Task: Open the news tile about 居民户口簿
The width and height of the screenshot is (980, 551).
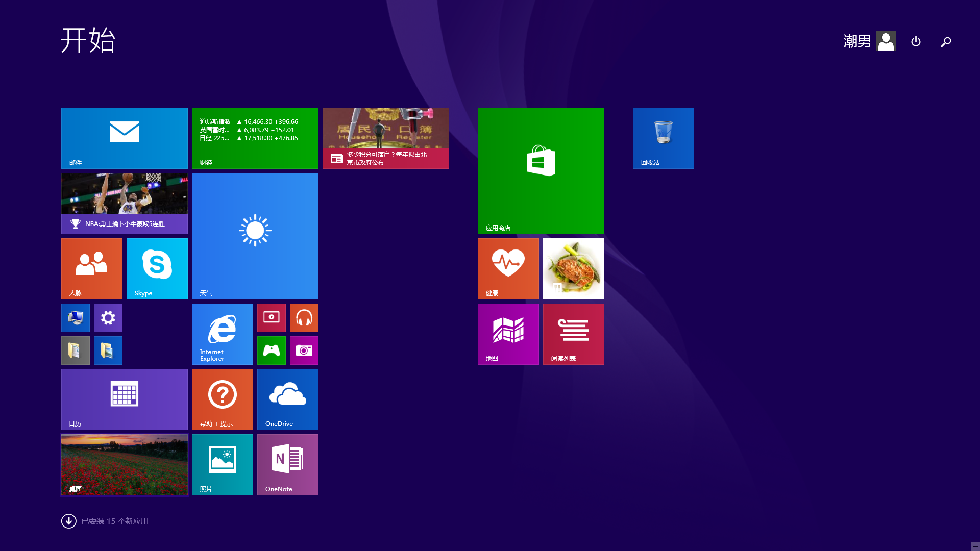Action: tap(386, 138)
